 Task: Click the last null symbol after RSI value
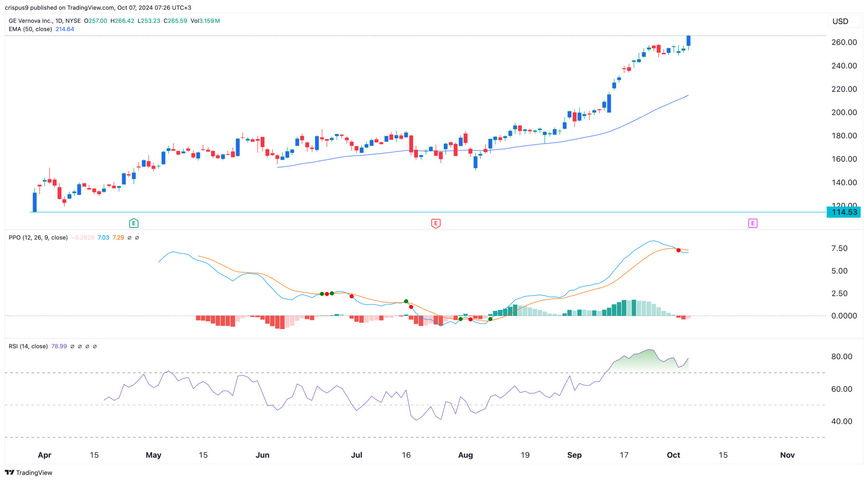95,346
